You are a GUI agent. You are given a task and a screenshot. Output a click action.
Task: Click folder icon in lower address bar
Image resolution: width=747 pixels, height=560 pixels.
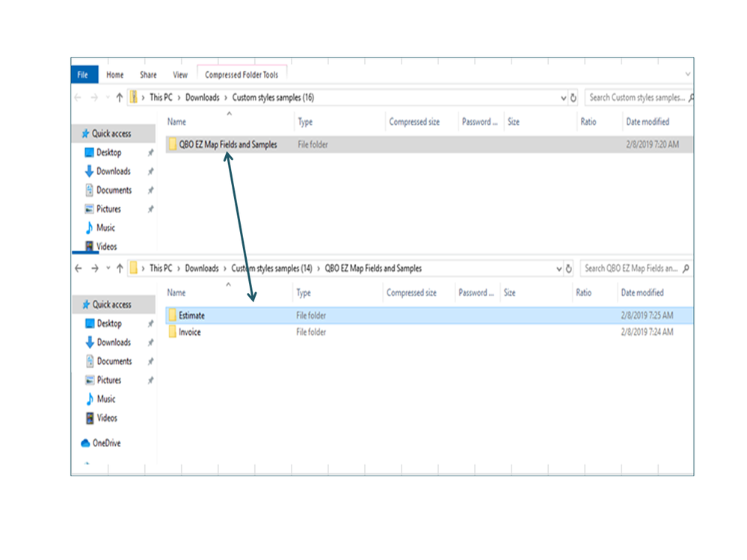134,268
